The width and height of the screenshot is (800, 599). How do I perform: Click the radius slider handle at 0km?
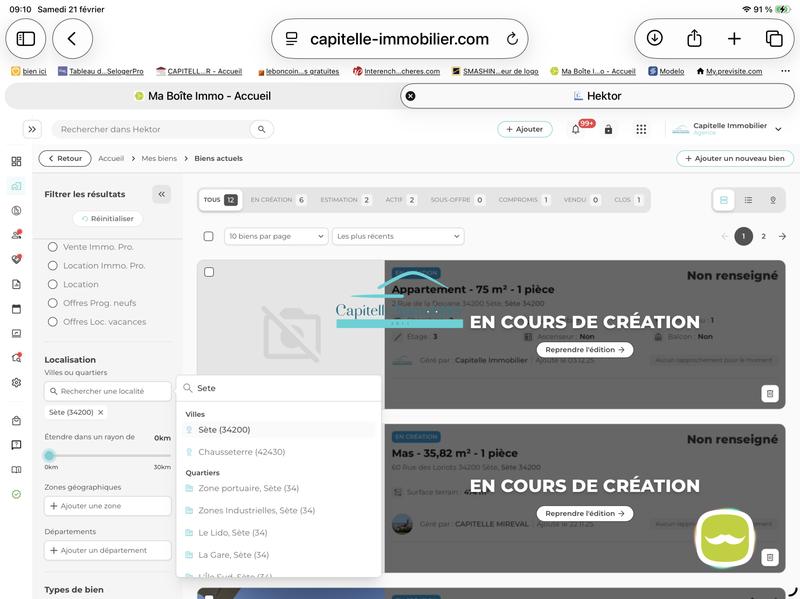(49, 455)
